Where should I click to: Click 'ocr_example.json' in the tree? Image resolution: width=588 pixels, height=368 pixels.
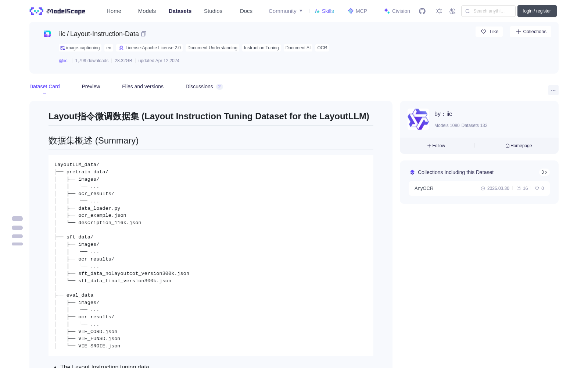click(x=102, y=215)
